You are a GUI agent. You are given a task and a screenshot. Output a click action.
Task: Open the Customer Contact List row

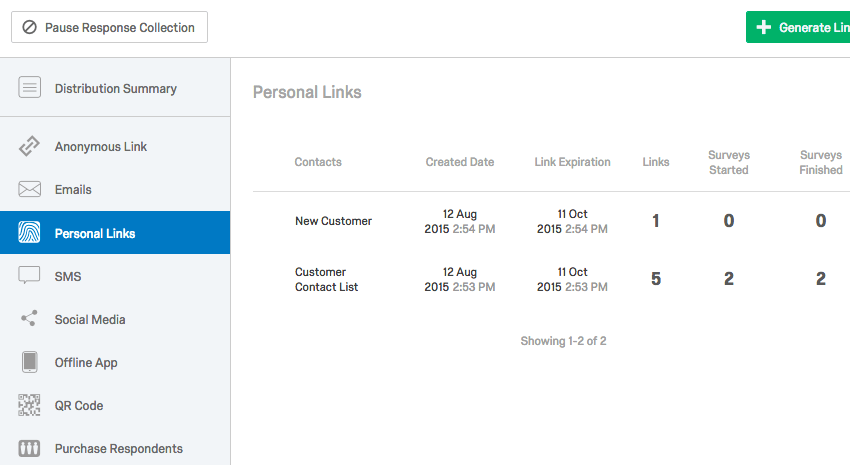point(551,279)
